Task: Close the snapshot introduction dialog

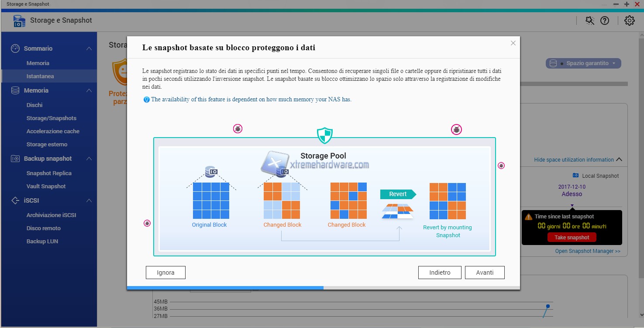Action: 513,43
